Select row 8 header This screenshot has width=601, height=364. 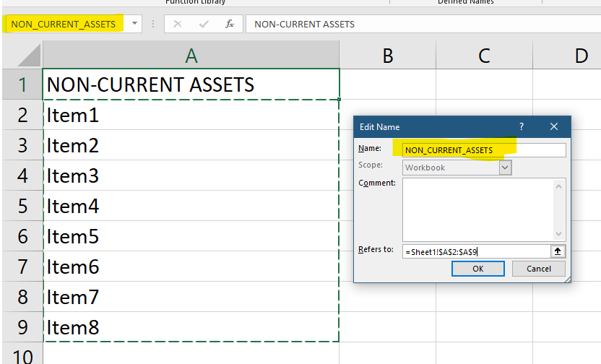(x=22, y=296)
